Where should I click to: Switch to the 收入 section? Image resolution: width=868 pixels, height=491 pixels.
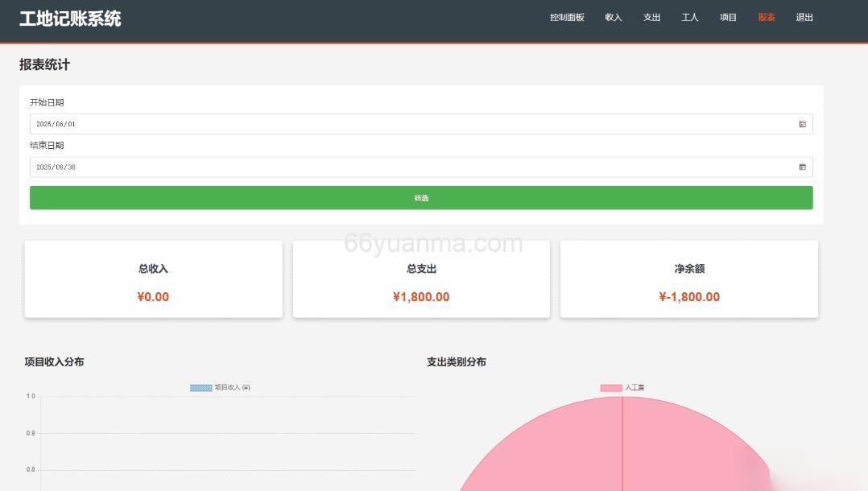tap(613, 16)
